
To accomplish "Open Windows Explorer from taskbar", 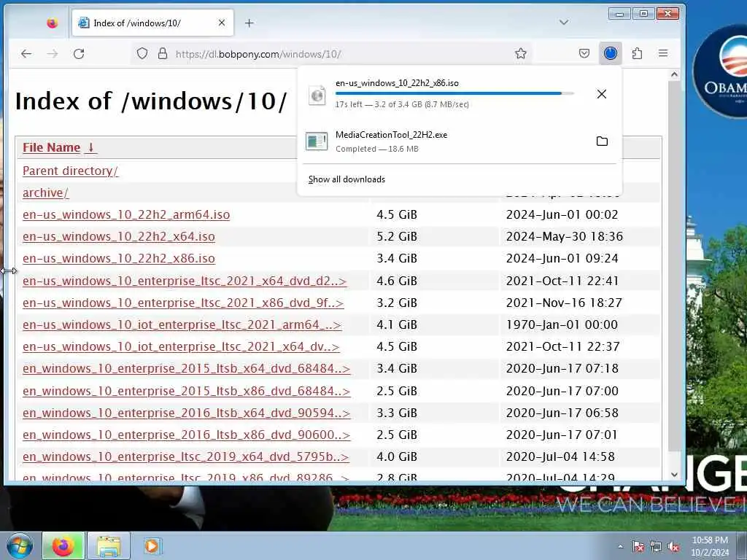I will point(109,545).
